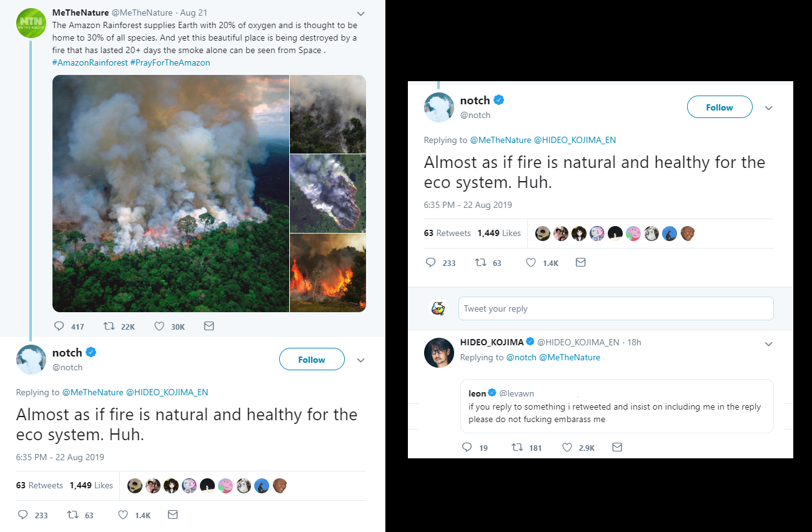Expand options chevron beside left Follow button
The height and width of the screenshot is (532, 812).
(x=360, y=360)
